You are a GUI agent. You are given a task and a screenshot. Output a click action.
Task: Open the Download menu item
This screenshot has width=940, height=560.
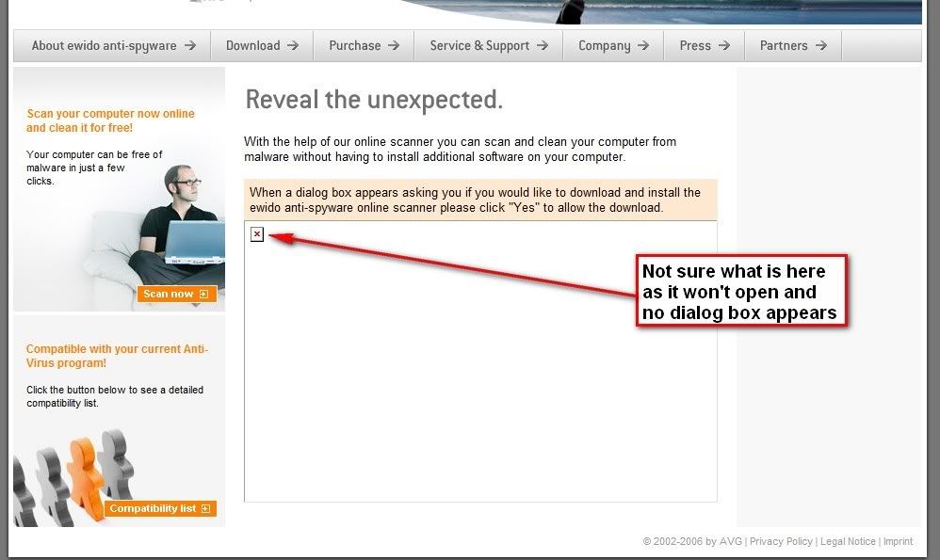click(262, 45)
